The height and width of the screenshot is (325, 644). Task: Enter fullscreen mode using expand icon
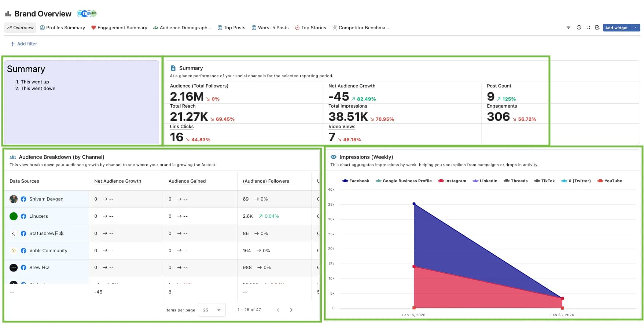click(588, 27)
